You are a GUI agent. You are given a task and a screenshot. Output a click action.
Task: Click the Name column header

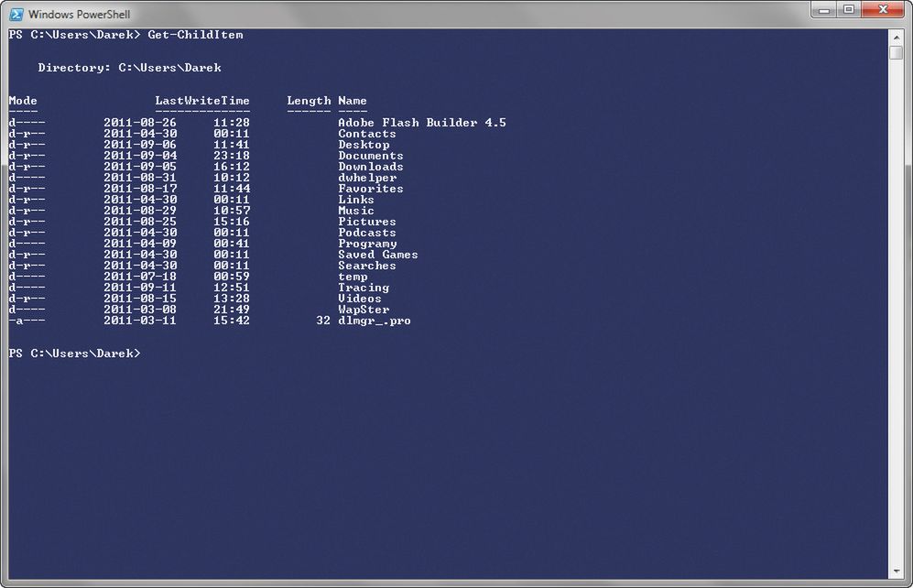coord(353,101)
